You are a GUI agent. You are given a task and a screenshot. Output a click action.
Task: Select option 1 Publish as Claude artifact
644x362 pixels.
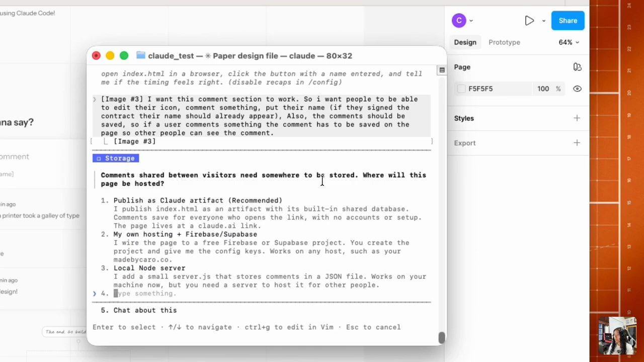coord(198,200)
